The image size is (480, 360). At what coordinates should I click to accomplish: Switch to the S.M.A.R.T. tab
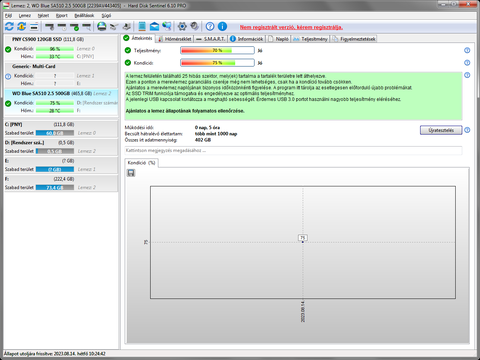(211, 39)
